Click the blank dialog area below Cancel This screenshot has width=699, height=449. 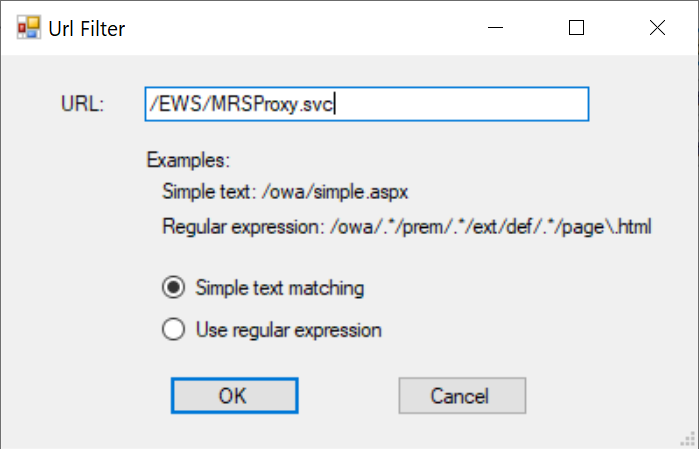pos(462,432)
